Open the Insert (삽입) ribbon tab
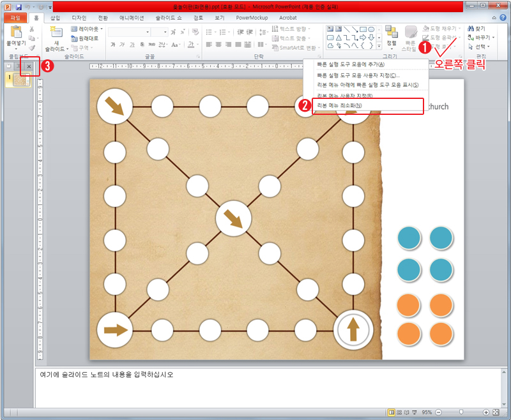 tap(56, 18)
